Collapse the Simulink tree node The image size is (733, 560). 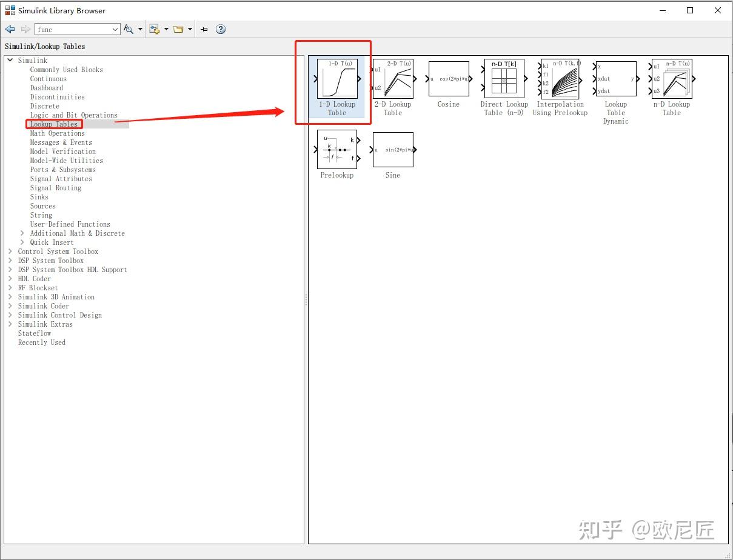10,60
